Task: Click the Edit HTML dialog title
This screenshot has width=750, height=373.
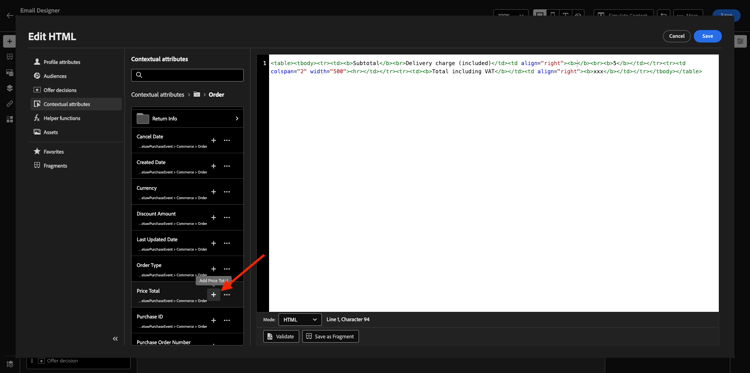Action: click(x=52, y=37)
